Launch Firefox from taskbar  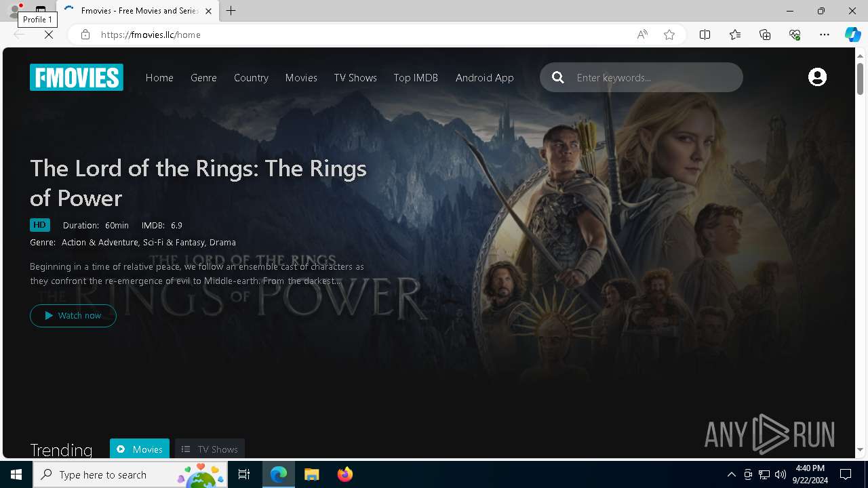344,474
